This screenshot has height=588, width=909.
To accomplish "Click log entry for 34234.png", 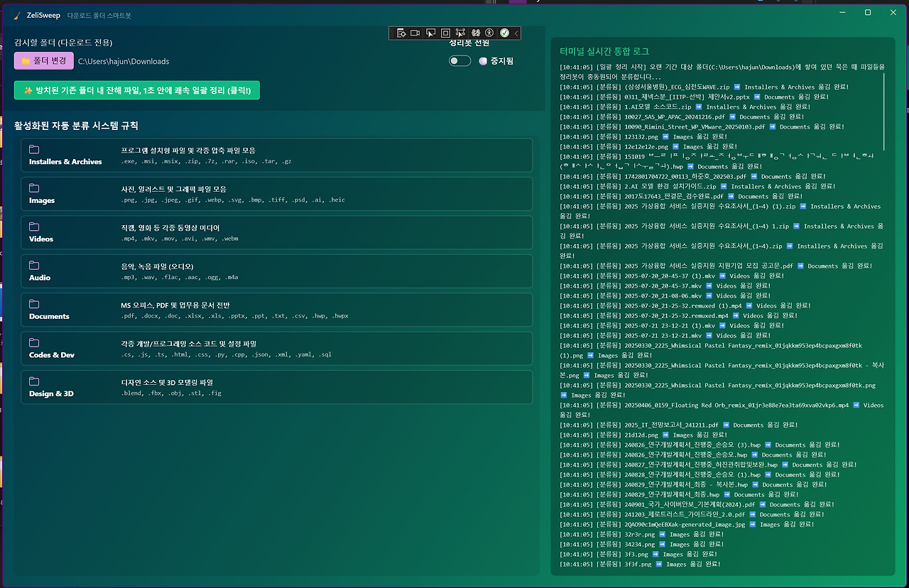I will click(641, 544).
